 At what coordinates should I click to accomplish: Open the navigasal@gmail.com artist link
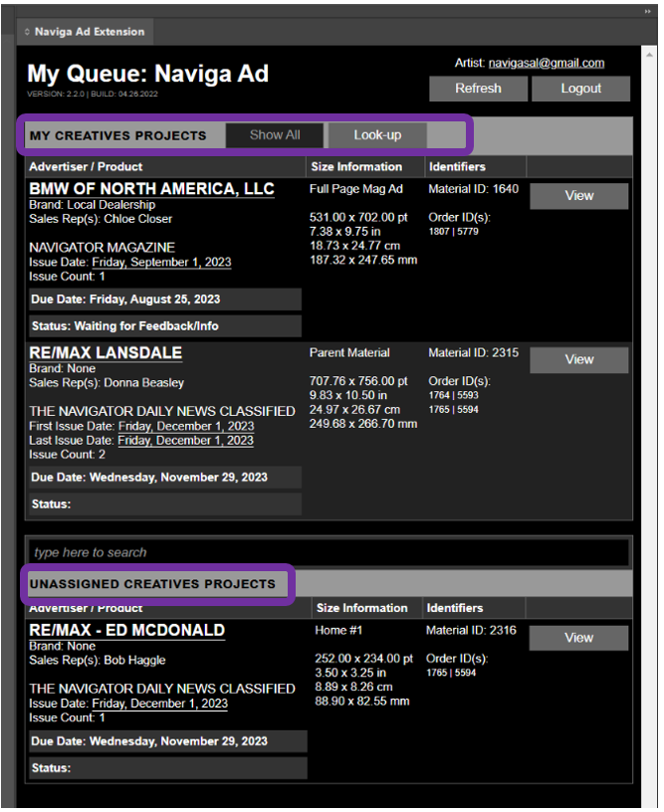pyautogui.click(x=546, y=63)
